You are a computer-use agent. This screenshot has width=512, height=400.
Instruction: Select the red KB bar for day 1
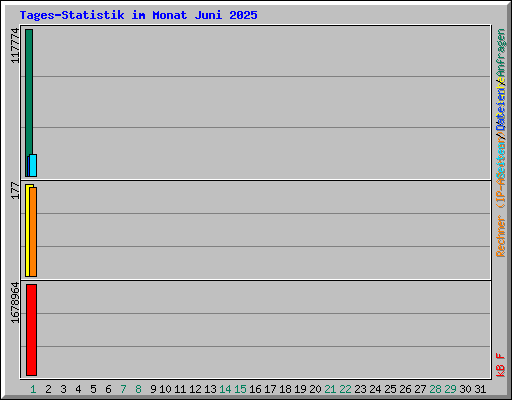[31, 330]
